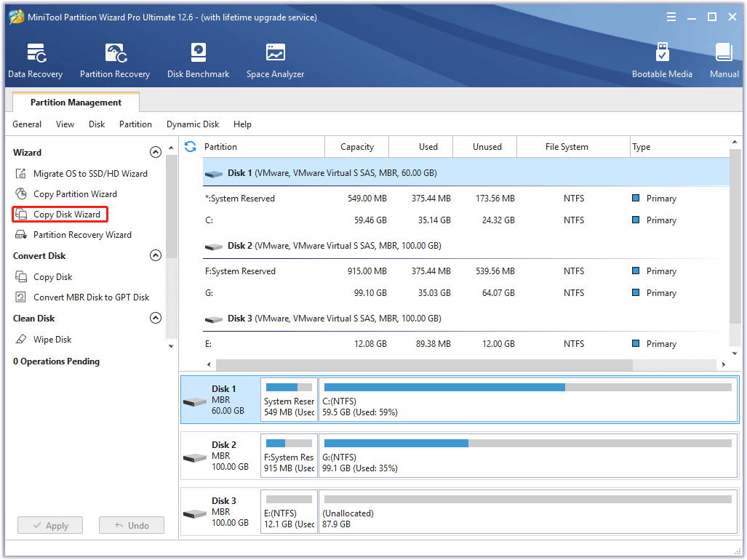The height and width of the screenshot is (560, 747).
Task: Click Migrate OS to SSD/HD Wizard
Action: (90, 174)
